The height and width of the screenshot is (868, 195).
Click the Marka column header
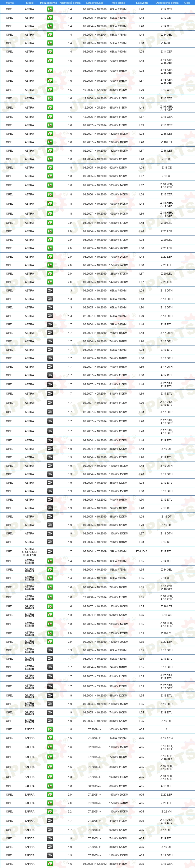point(10,3)
